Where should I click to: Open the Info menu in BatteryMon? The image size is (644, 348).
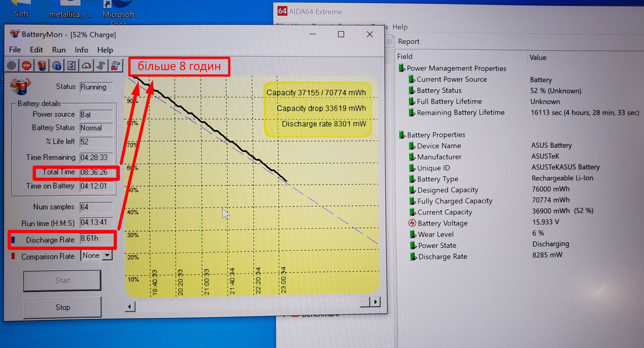pos(81,50)
